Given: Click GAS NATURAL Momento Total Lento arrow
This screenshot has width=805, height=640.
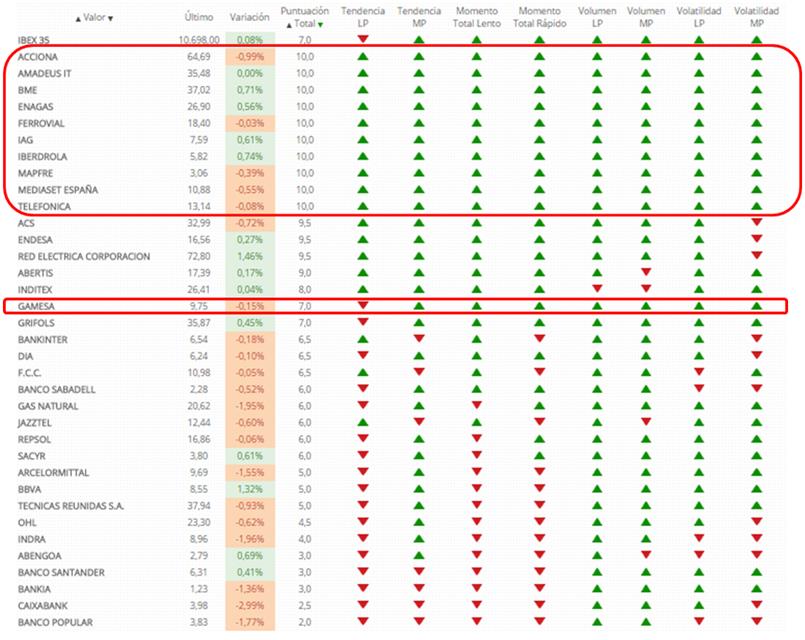Looking at the screenshot, I should click(x=476, y=405).
